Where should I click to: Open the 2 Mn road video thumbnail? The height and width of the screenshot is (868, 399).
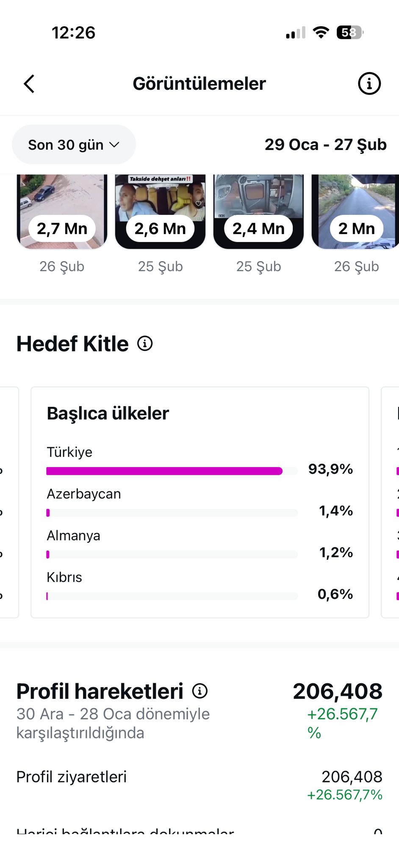356,212
